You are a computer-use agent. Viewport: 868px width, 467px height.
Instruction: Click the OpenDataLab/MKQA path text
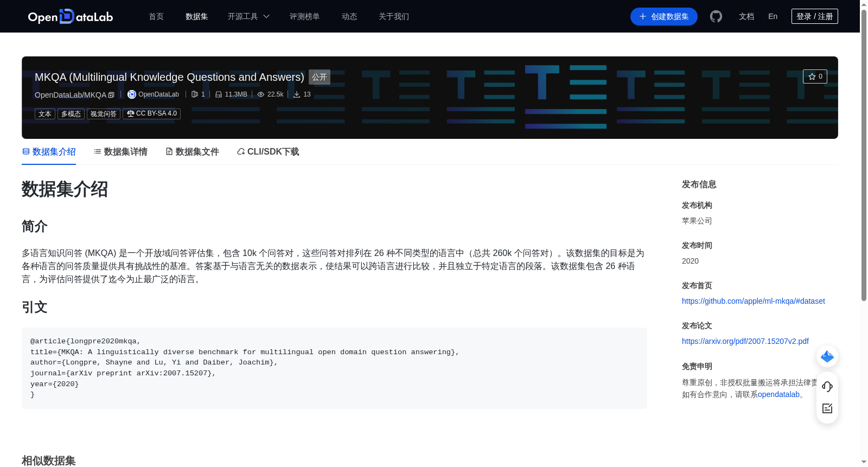pos(71,95)
